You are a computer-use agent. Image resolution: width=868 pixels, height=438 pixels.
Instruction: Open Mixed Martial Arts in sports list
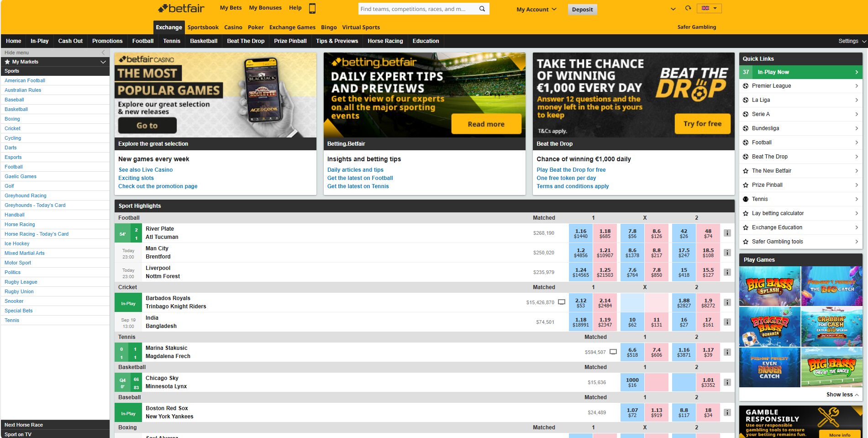[x=25, y=253]
